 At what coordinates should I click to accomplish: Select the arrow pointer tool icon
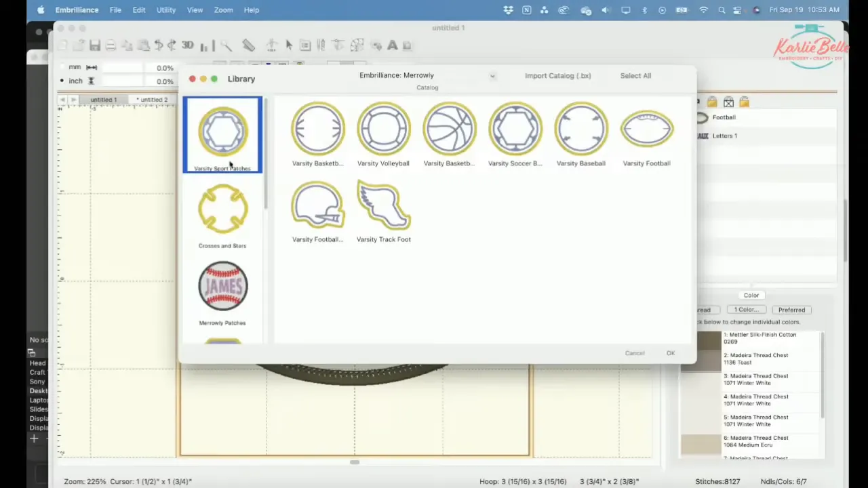[x=289, y=45]
